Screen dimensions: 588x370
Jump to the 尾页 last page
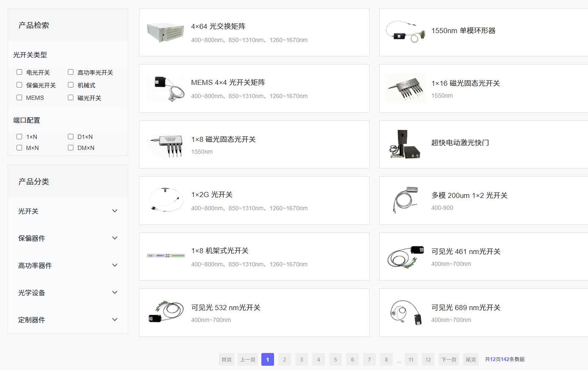470,359
